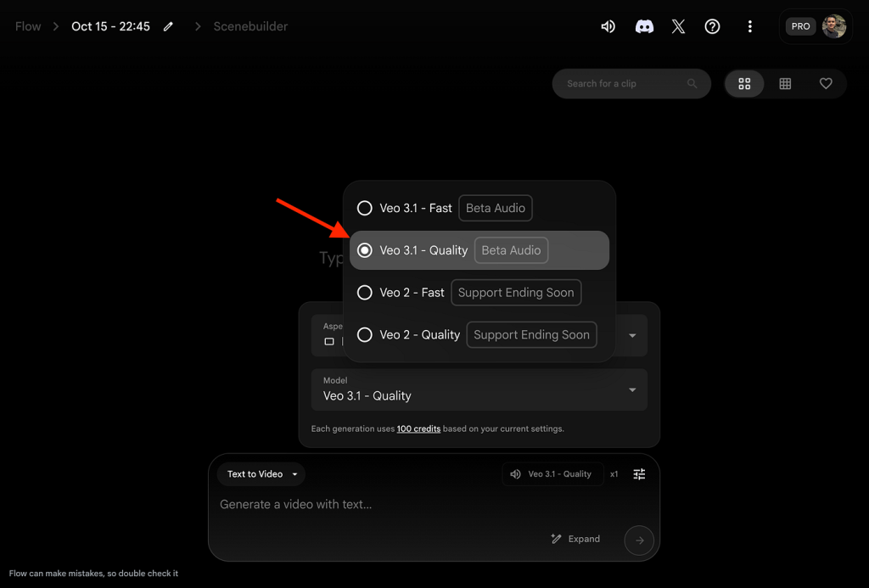
Task: Show favorites with heart icon
Action: tap(826, 83)
